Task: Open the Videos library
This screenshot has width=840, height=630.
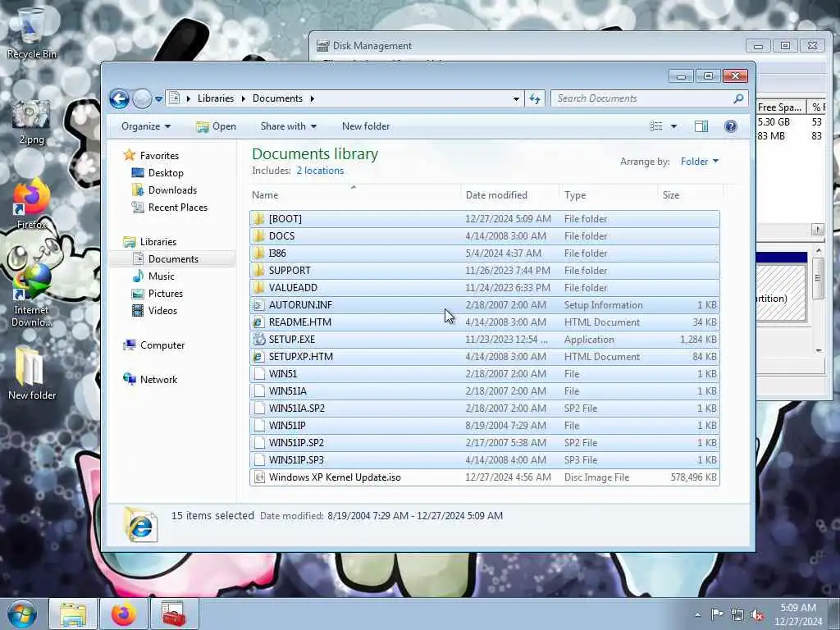Action: click(x=162, y=311)
